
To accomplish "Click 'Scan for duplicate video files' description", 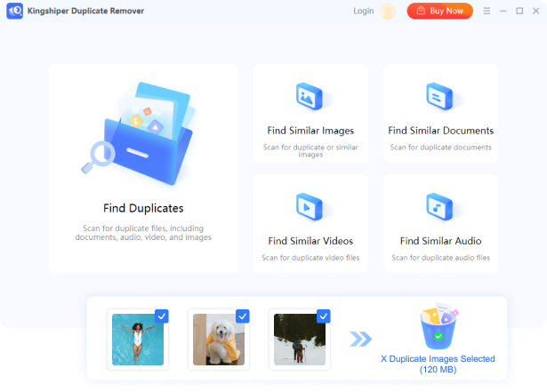I will (310, 258).
